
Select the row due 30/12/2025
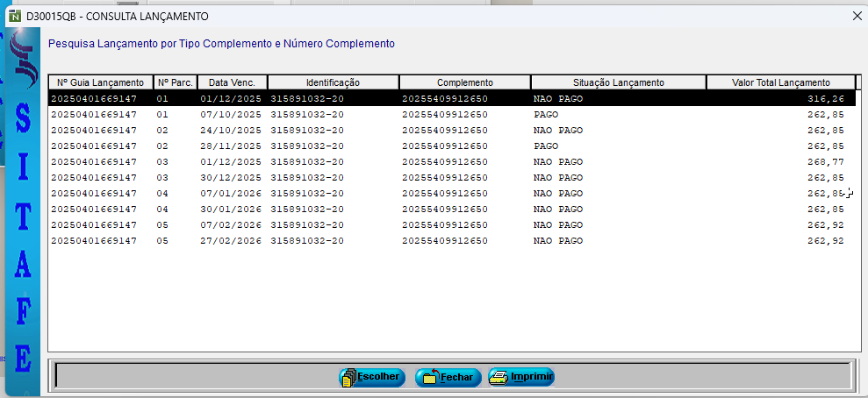(x=439, y=178)
